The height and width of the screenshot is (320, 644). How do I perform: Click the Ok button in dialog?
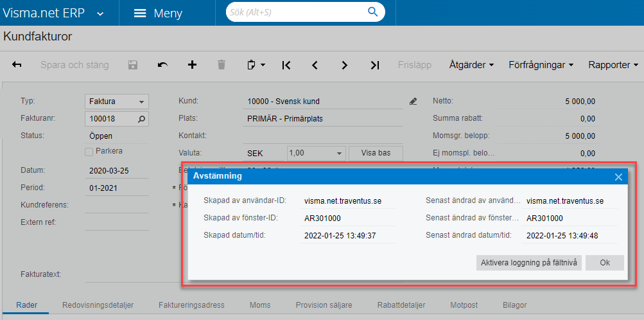pos(605,262)
